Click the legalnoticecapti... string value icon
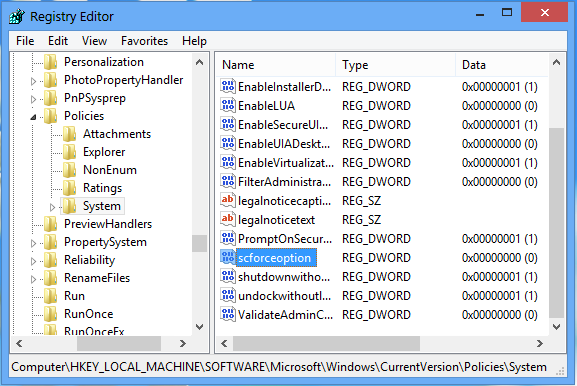Viewport: 577px width, 386px height. [x=228, y=201]
